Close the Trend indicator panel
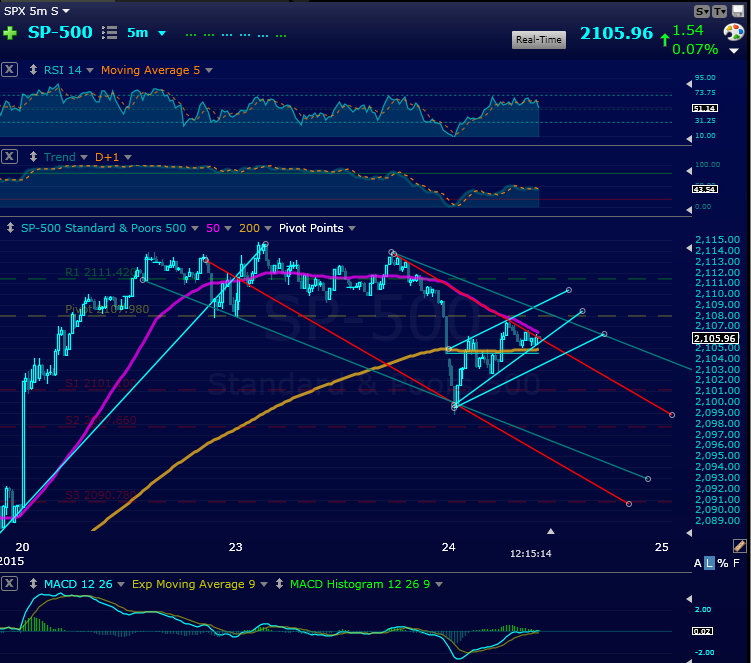The image size is (751, 663). [x=9, y=157]
